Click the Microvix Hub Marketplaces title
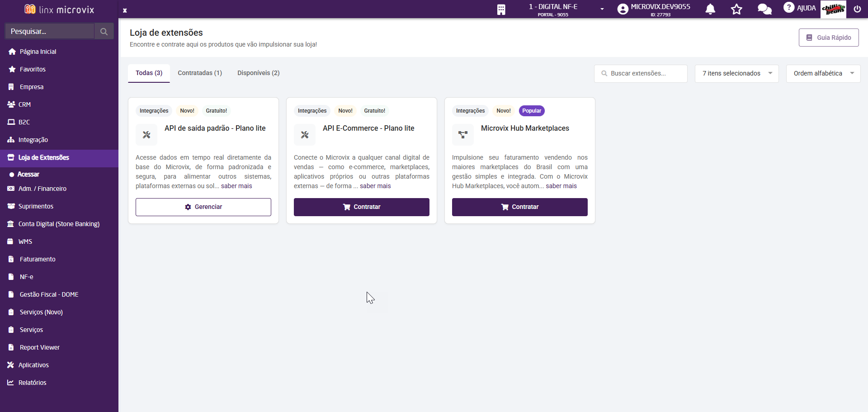Image resolution: width=868 pixels, height=412 pixels. pyautogui.click(x=525, y=128)
